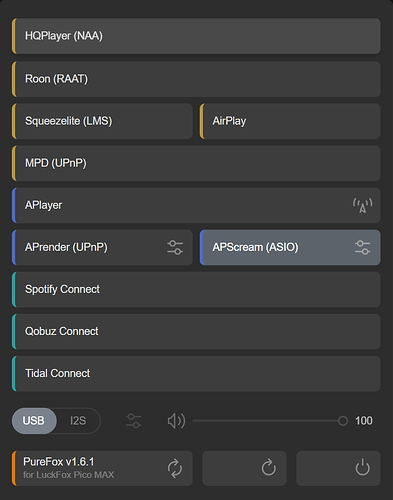The height and width of the screenshot is (500, 393).
Task: Open output settings sliders icon beside I2S
Action: pyautogui.click(x=133, y=421)
